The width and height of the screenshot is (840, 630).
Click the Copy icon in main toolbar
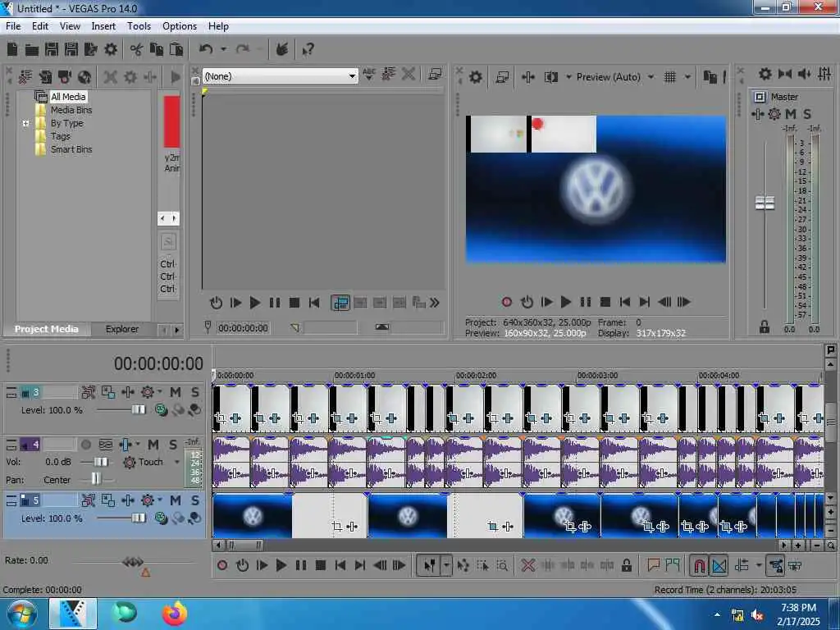(x=156, y=49)
